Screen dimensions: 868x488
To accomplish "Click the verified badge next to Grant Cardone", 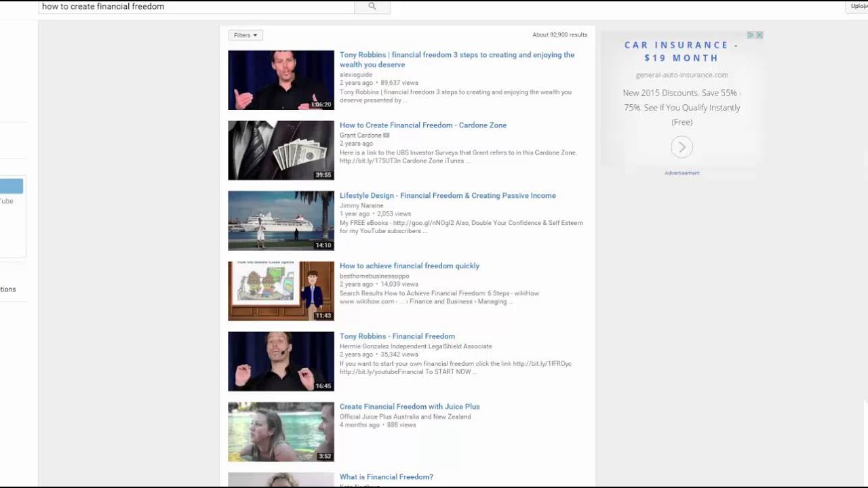I will pos(387,136).
